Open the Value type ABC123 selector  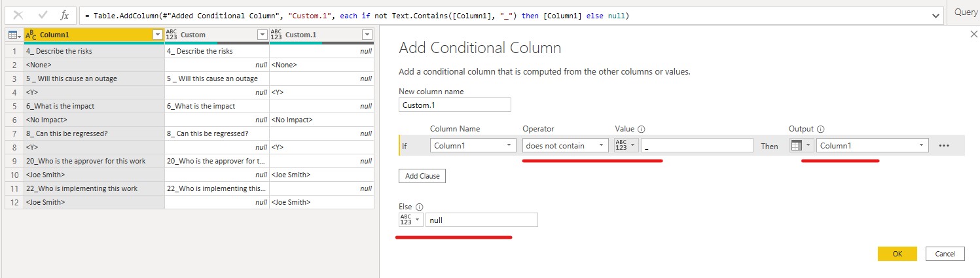pyautogui.click(x=626, y=146)
